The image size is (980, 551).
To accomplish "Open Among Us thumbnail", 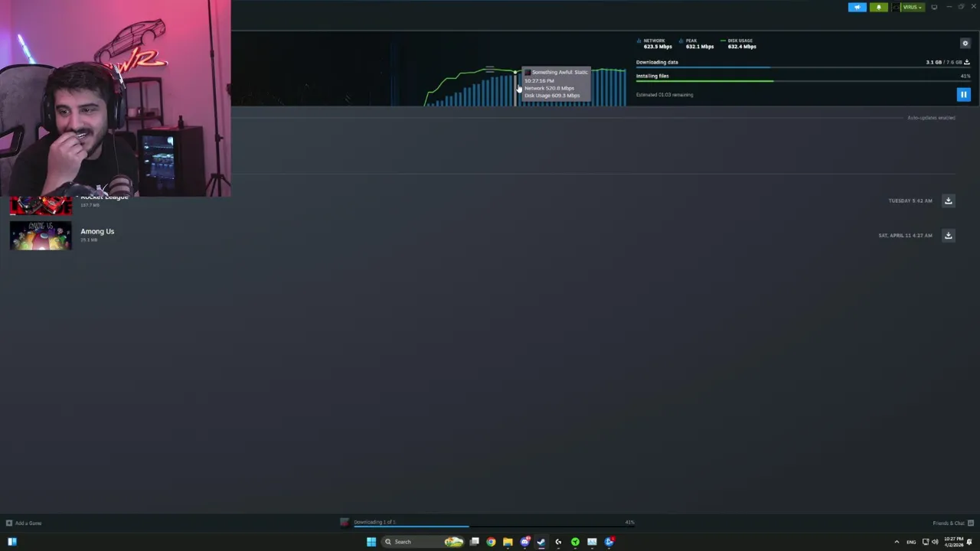I will click(41, 235).
